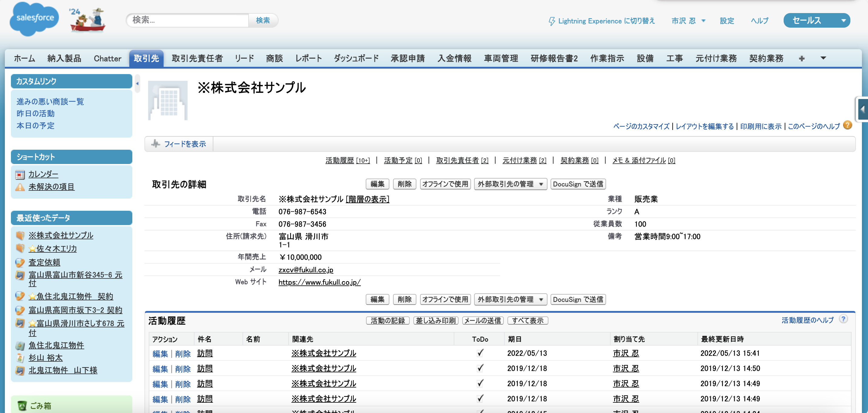Click the top 編集 button in account details
This screenshot has width=868, height=413.
click(377, 184)
